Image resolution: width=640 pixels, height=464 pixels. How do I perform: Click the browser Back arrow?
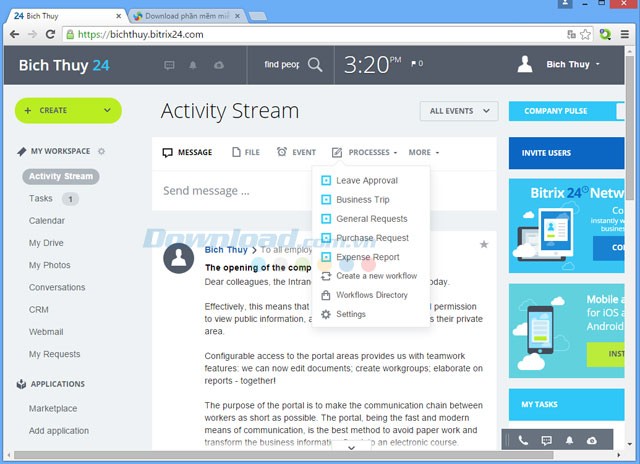click(x=14, y=34)
